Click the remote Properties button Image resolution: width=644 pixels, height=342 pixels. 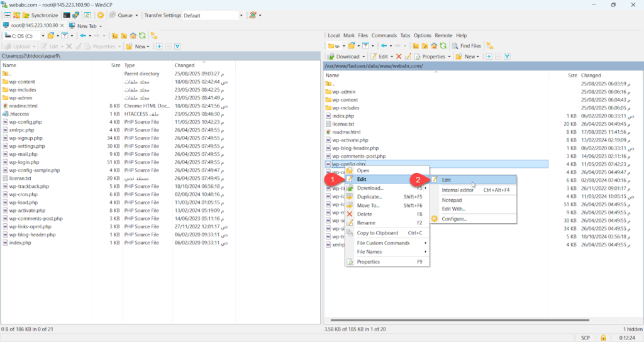[434, 57]
